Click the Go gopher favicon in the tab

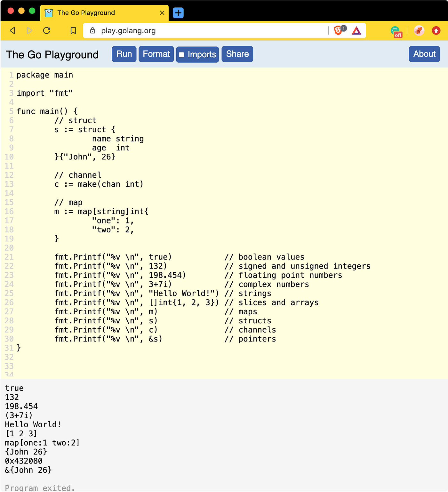[49, 13]
